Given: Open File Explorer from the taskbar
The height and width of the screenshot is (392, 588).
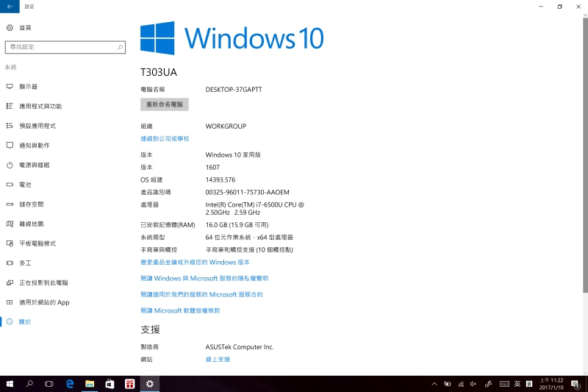Looking at the screenshot, I should pyautogui.click(x=90, y=384).
